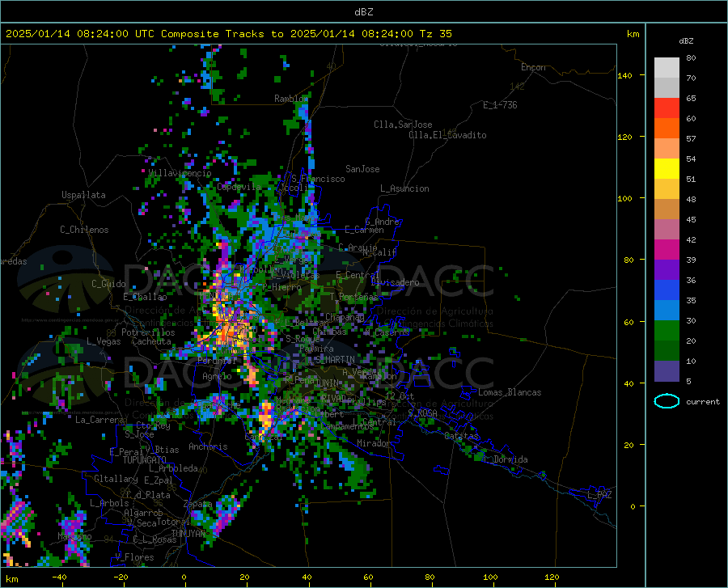The width and height of the screenshot is (728, 588).
Task: Click the 'Clla.SanJose' place label
Action: pos(403,125)
